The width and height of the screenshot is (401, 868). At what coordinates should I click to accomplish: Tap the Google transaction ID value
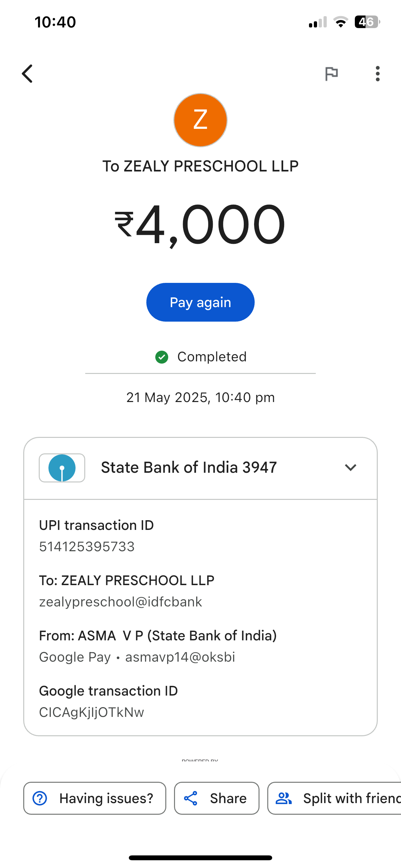[x=92, y=712]
